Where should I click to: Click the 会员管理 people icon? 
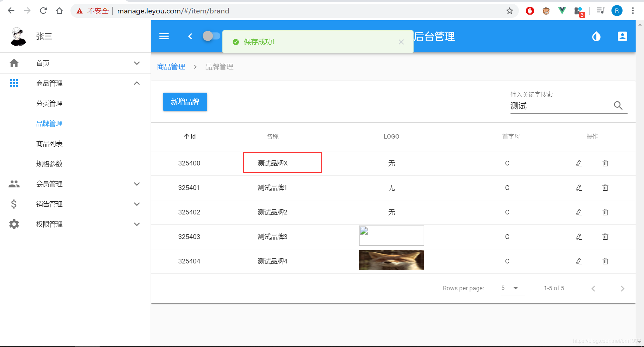(x=14, y=184)
